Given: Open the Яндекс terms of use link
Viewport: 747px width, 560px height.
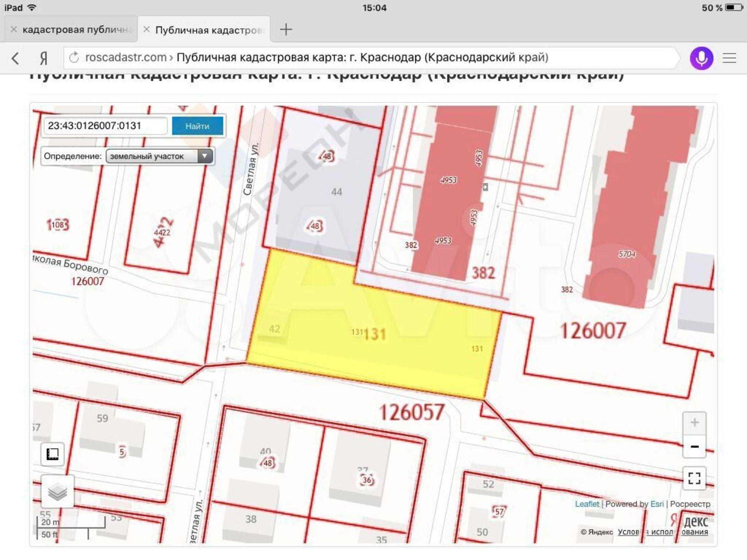Looking at the screenshot, I should point(663,532).
